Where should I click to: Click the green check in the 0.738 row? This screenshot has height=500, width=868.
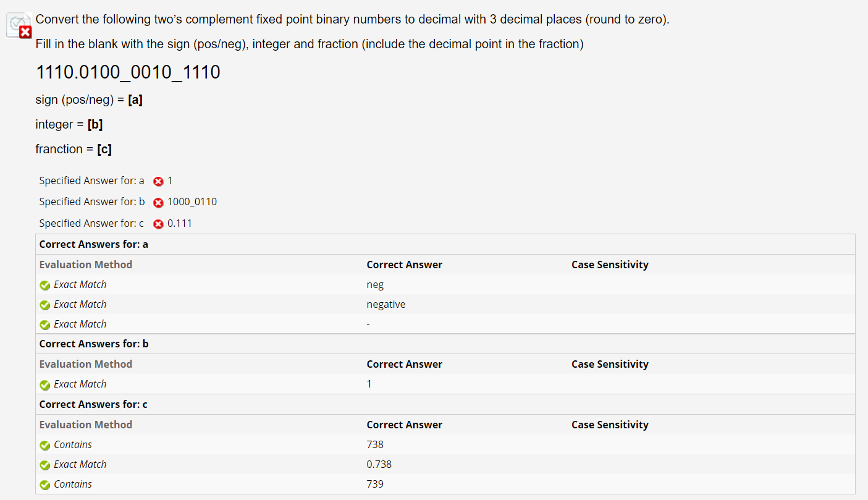(44, 465)
